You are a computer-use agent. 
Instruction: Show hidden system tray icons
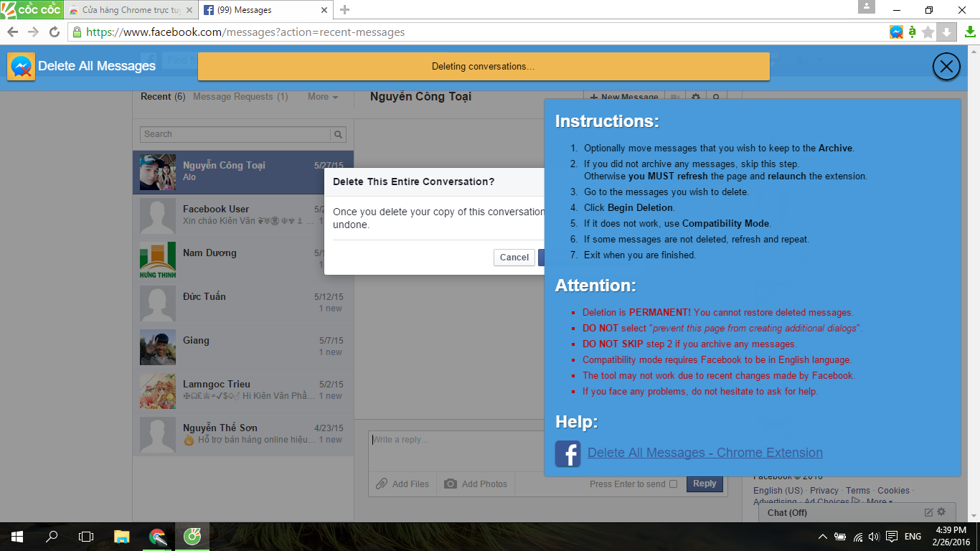[x=823, y=537]
